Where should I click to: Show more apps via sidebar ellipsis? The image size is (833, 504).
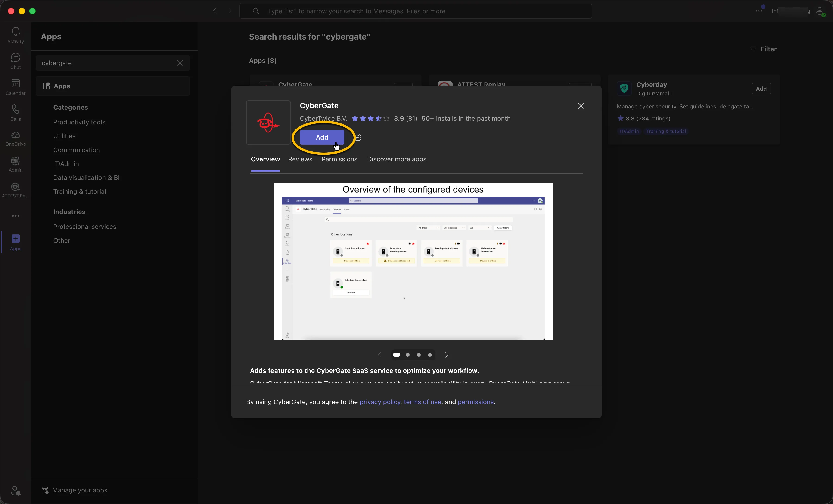click(16, 216)
